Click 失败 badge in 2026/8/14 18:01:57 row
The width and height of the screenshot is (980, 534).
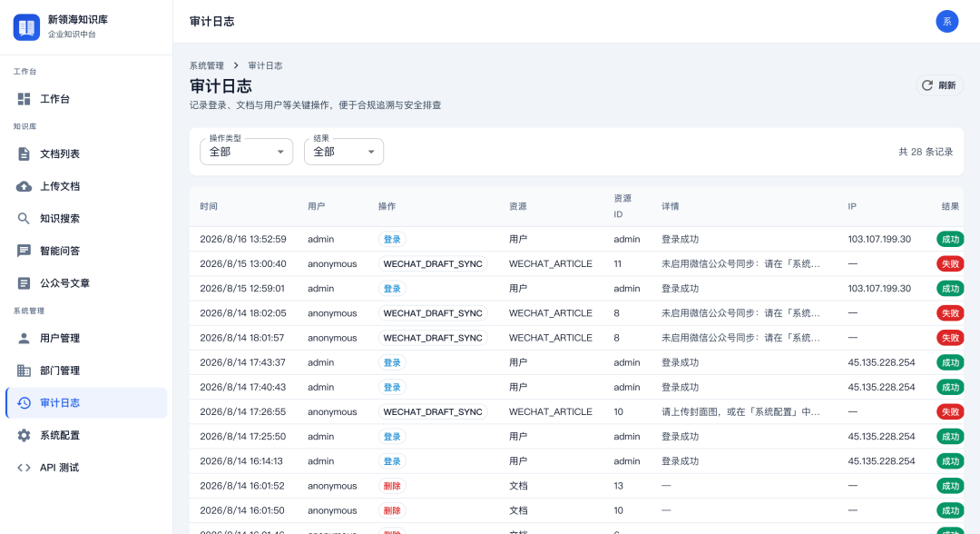(x=950, y=338)
